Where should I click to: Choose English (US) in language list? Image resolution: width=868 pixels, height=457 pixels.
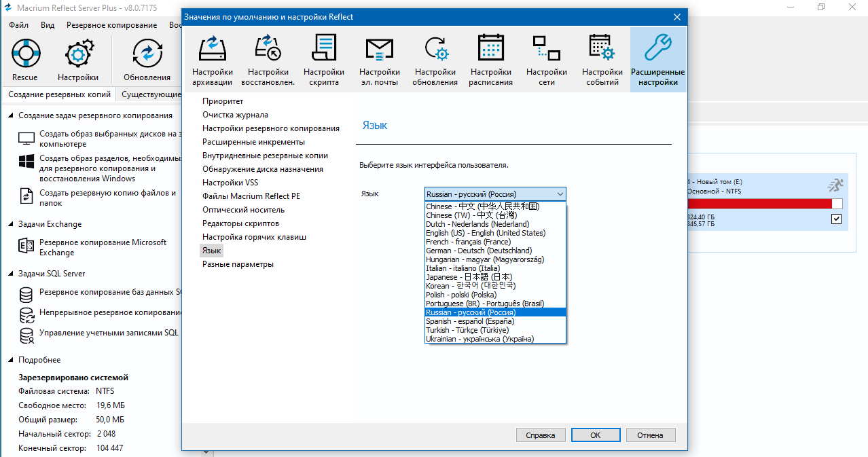point(495,233)
